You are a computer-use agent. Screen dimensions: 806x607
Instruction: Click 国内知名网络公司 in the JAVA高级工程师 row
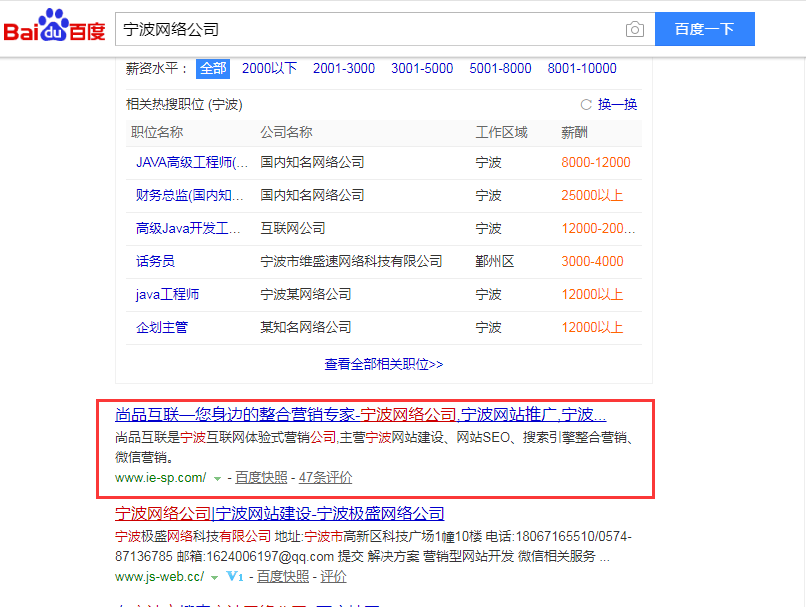(x=312, y=162)
